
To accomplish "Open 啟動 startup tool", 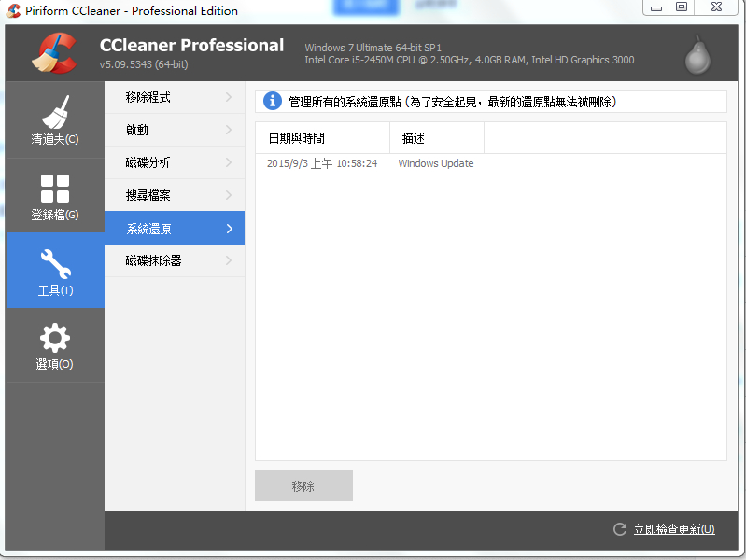I will pos(175,130).
